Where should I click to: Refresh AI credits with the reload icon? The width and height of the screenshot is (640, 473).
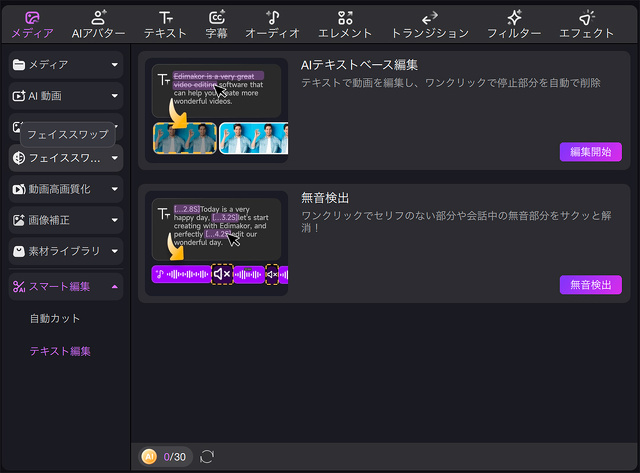point(207,457)
